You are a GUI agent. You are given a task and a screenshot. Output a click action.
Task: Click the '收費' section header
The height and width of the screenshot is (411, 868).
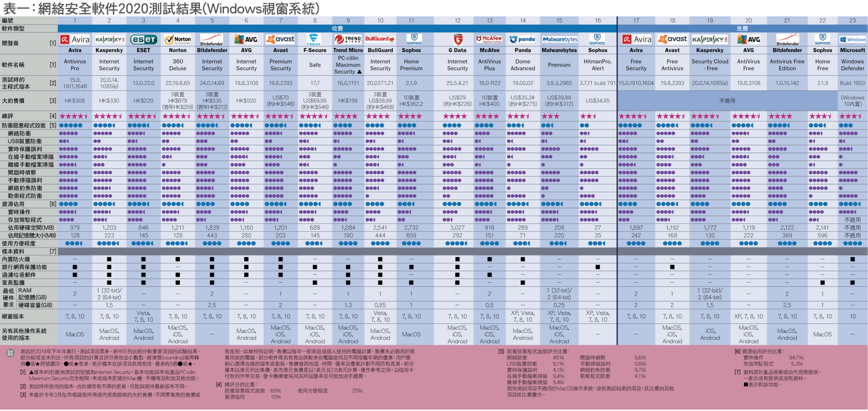337,28
